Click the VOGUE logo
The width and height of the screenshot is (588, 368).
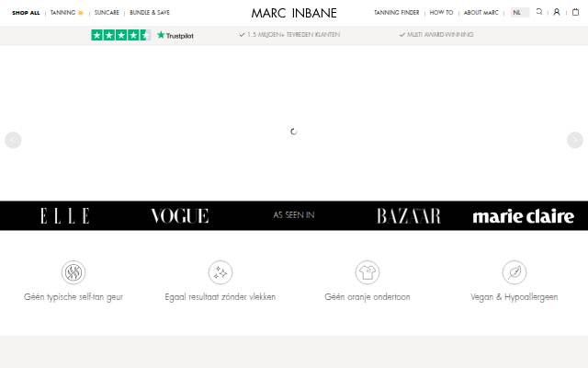(180, 216)
